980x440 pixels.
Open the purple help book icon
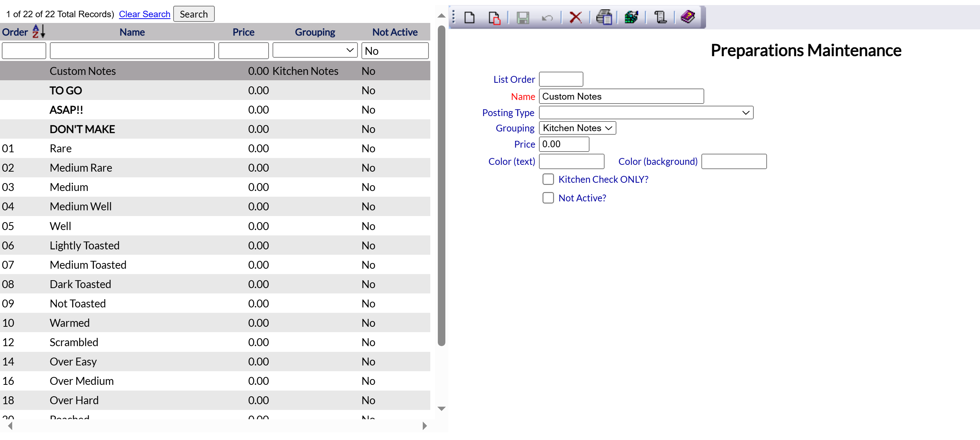point(688,17)
